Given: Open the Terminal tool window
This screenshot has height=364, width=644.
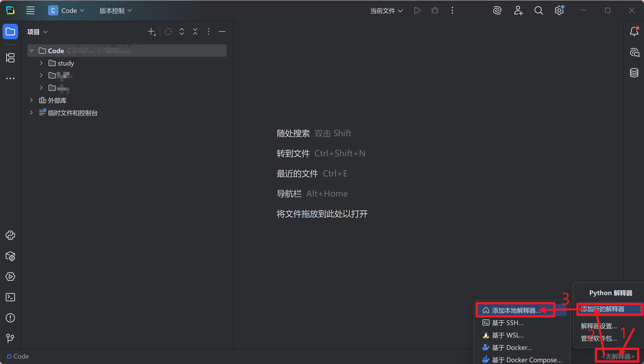Looking at the screenshot, I should [10, 297].
